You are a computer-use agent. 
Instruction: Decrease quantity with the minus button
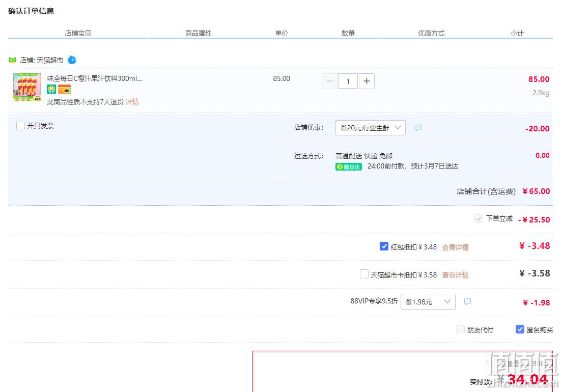point(330,81)
